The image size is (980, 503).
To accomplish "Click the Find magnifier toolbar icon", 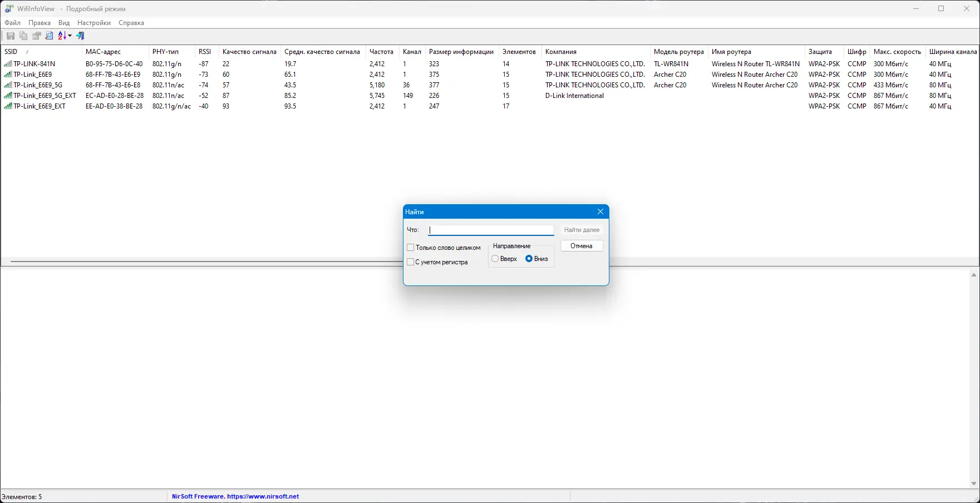I will coord(49,36).
